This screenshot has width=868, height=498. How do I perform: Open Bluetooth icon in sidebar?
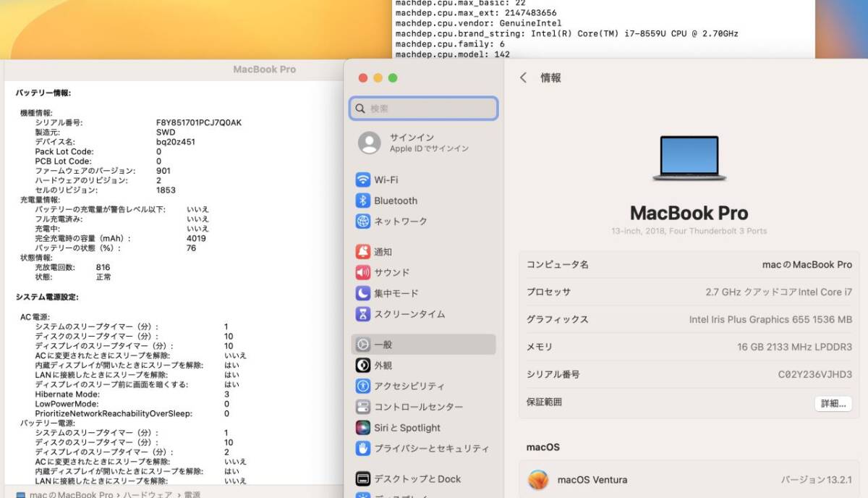[362, 201]
